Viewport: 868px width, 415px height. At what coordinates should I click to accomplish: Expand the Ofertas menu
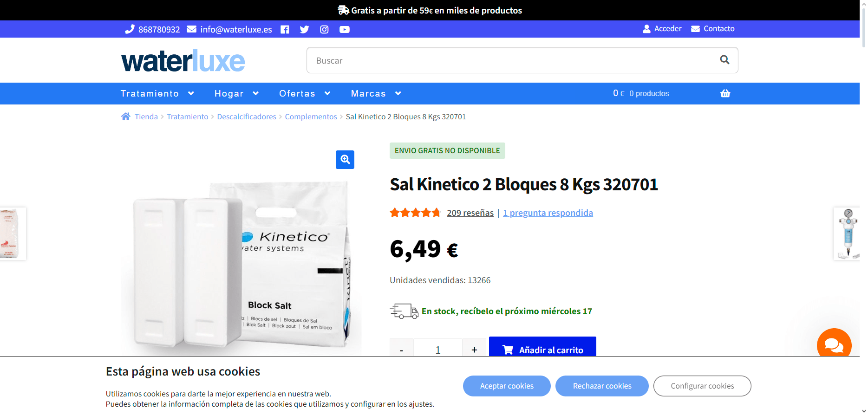coord(305,93)
